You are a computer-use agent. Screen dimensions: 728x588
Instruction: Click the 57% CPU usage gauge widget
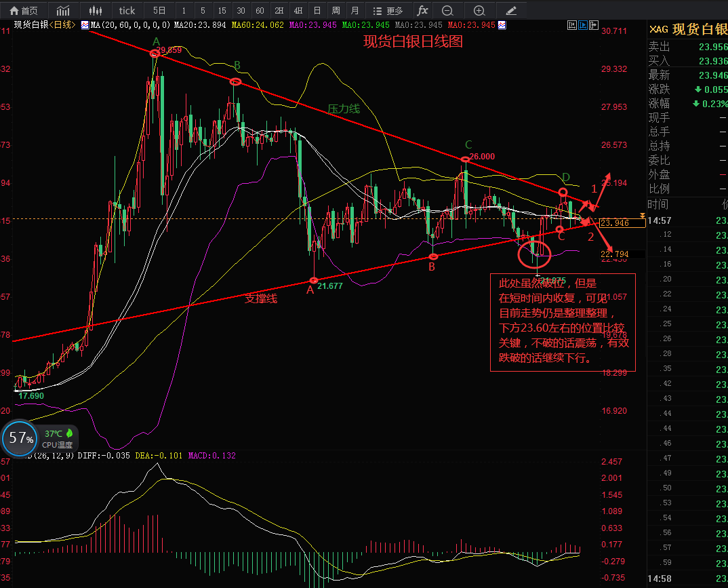tap(21, 439)
